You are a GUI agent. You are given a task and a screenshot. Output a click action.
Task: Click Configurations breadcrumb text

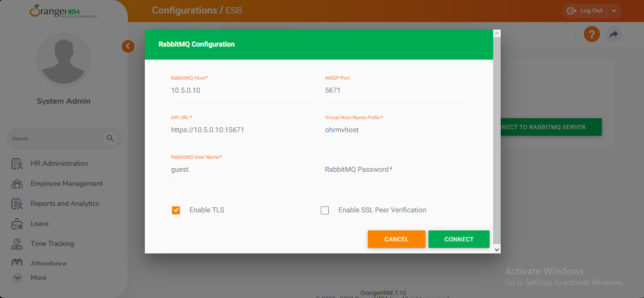coord(184,10)
